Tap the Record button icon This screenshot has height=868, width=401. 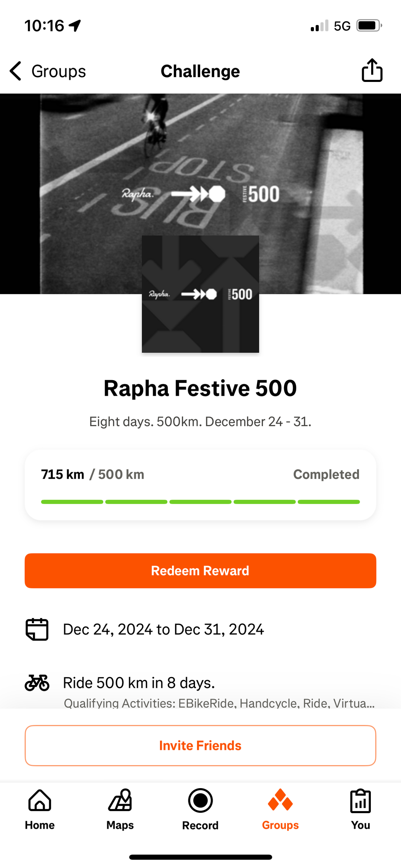(x=200, y=801)
